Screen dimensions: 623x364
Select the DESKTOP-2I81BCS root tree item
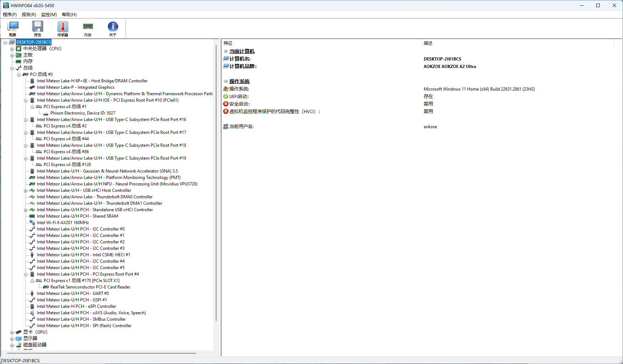[x=34, y=42]
